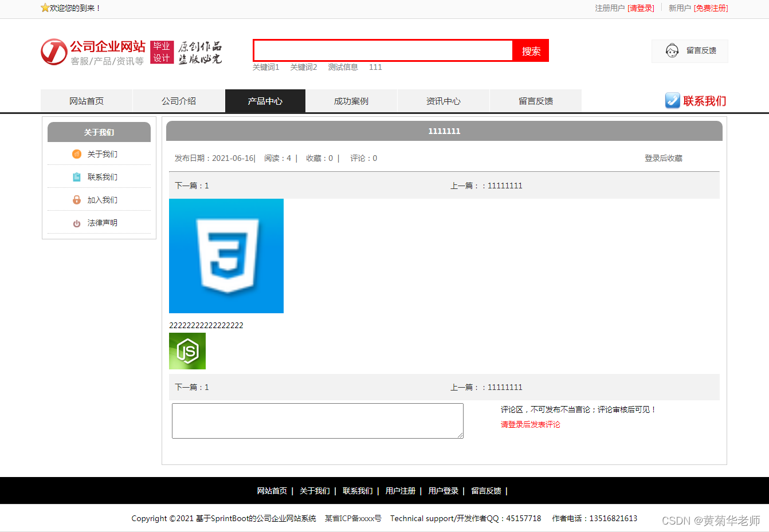Click the 加入我们 padlock icon
Screen dimensions: 769x532
(x=77, y=199)
